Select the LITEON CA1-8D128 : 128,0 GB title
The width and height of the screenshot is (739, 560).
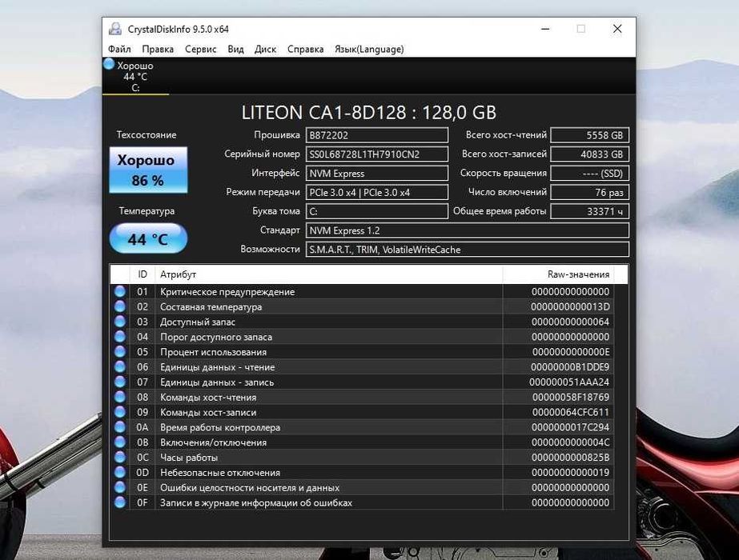368,113
